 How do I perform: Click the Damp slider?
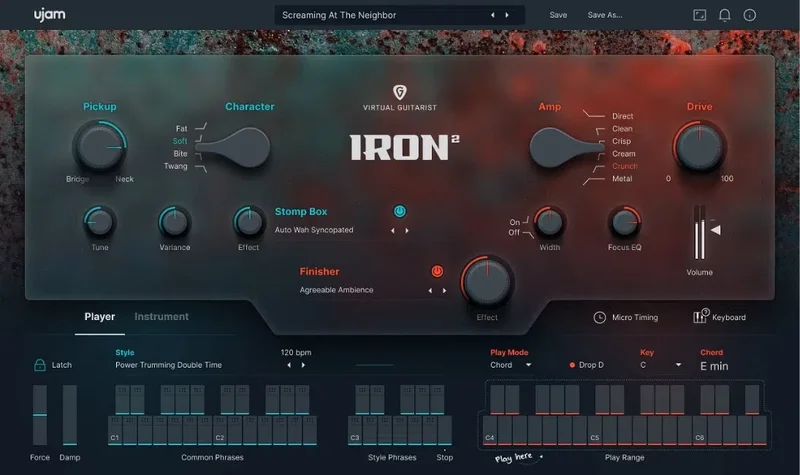[x=69, y=415]
